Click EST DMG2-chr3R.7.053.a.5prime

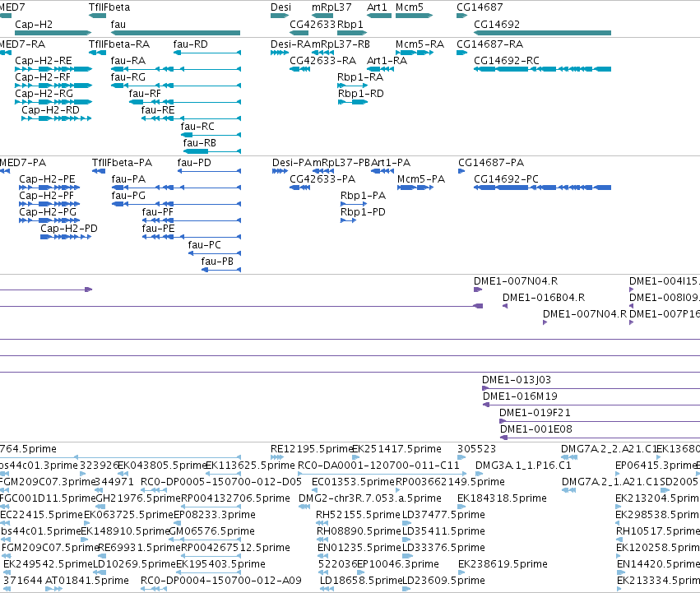pyautogui.click(x=304, y=507)
